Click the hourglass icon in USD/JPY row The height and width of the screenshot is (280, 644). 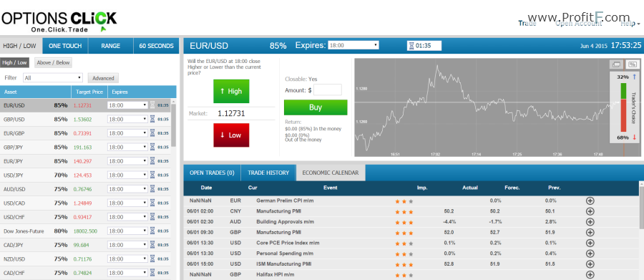point(152,175)
